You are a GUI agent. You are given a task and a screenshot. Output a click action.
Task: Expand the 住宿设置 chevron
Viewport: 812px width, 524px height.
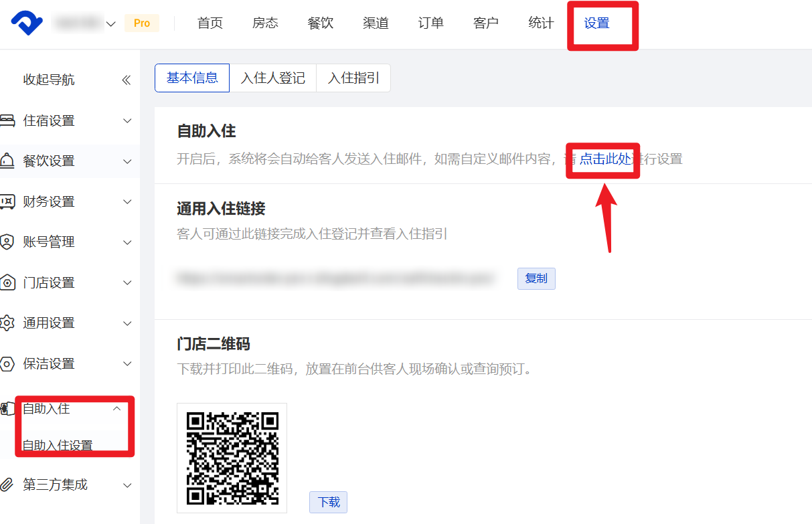[x=127, y=121]
